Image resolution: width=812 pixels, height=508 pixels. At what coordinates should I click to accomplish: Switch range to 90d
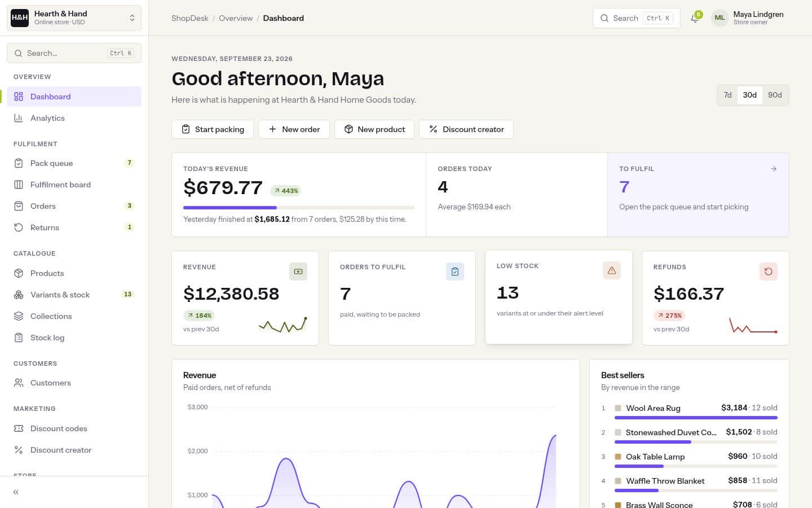pyautogui.click(x=775, y=95)
